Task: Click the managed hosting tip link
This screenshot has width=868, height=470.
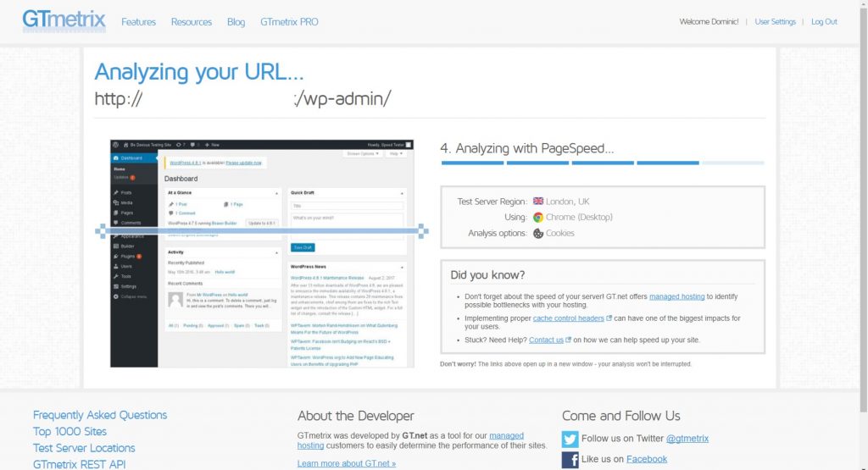Action: pos(676,296)
